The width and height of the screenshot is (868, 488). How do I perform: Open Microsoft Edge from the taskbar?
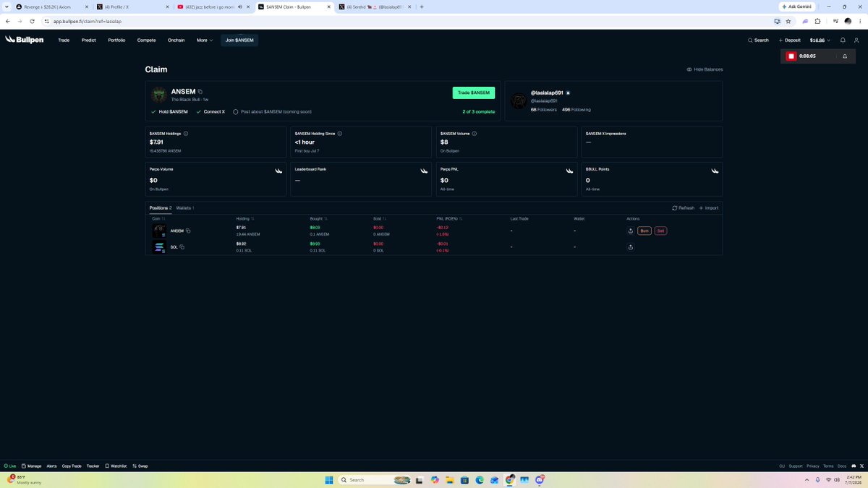point(480,479)
